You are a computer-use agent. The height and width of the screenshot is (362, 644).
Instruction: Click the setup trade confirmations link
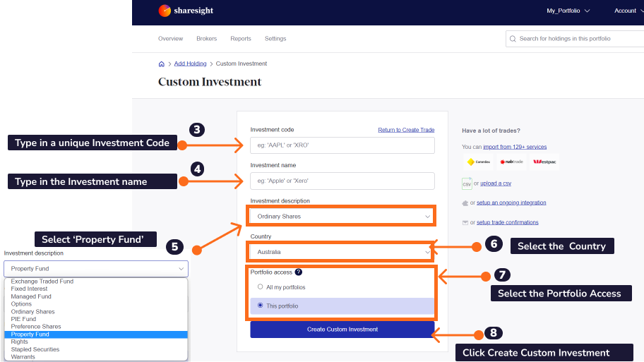tap(507, 222)
